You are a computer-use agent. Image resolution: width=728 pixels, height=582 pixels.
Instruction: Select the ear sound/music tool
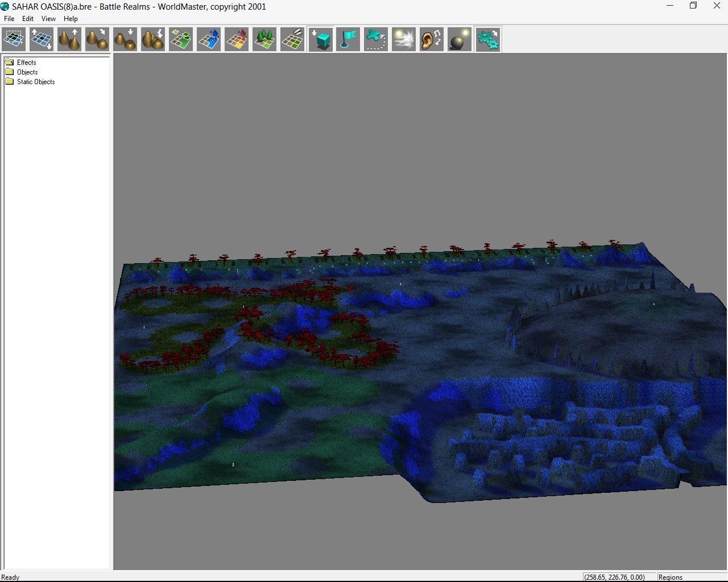432,40
